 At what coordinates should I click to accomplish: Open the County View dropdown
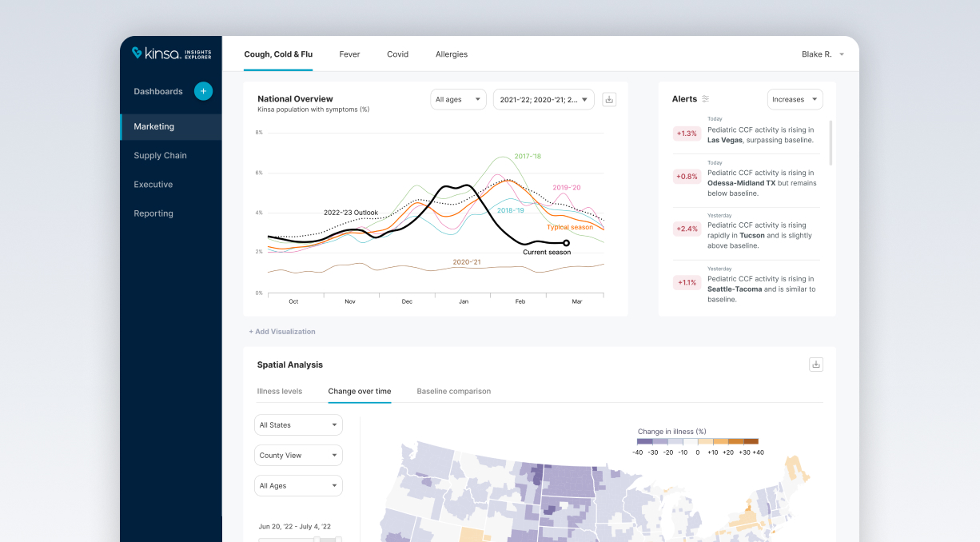tap(298, 456)
